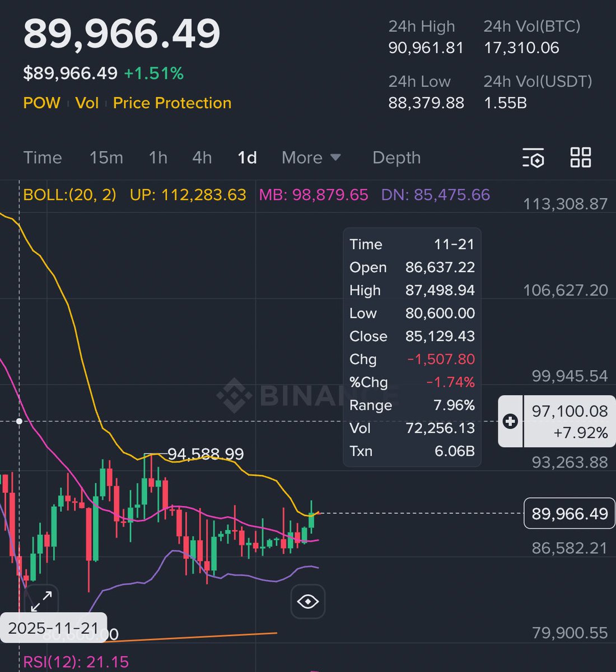
Task: Tap the High 87,498.94 row in tooltip
Action: point(412,290)
